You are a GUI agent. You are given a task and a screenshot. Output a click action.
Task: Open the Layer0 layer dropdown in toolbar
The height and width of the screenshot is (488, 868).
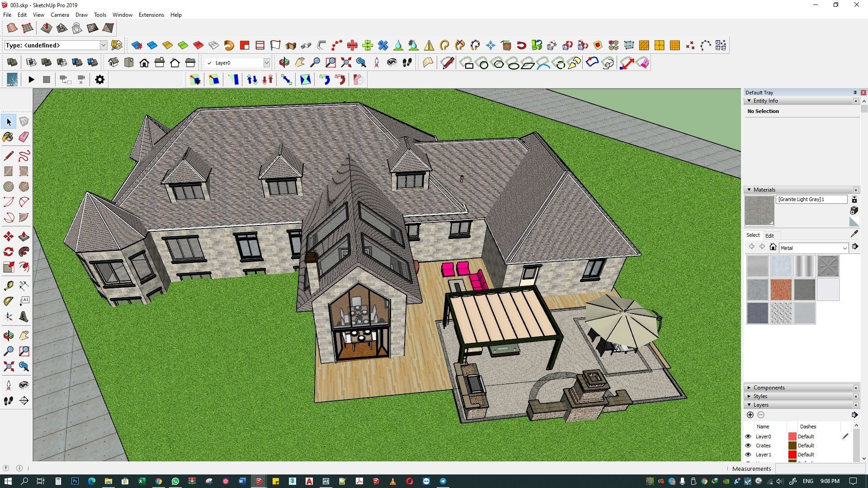[x=266, y=63]
